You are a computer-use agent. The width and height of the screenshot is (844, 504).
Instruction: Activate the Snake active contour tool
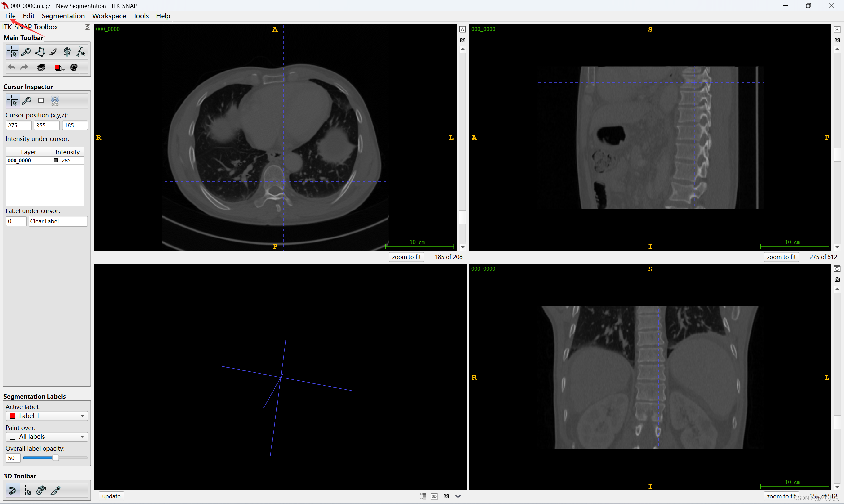(67, 52)
